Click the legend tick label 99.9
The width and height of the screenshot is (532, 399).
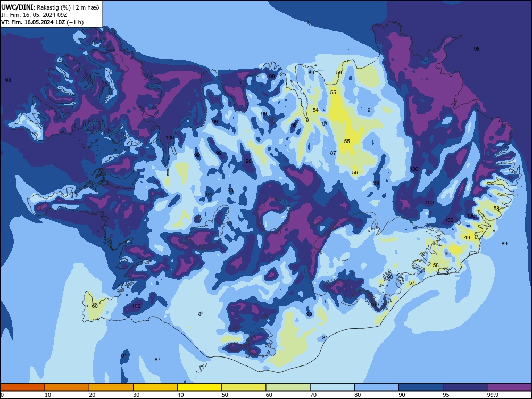click(x=493, y=395)
